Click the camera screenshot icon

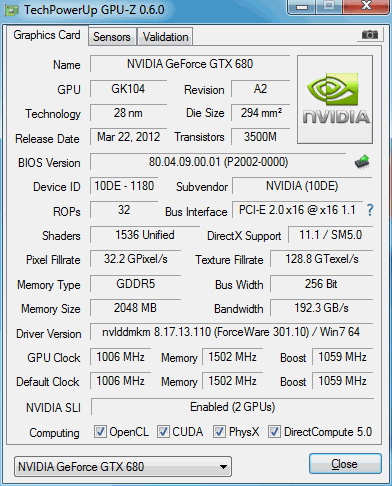coord(370,34)
